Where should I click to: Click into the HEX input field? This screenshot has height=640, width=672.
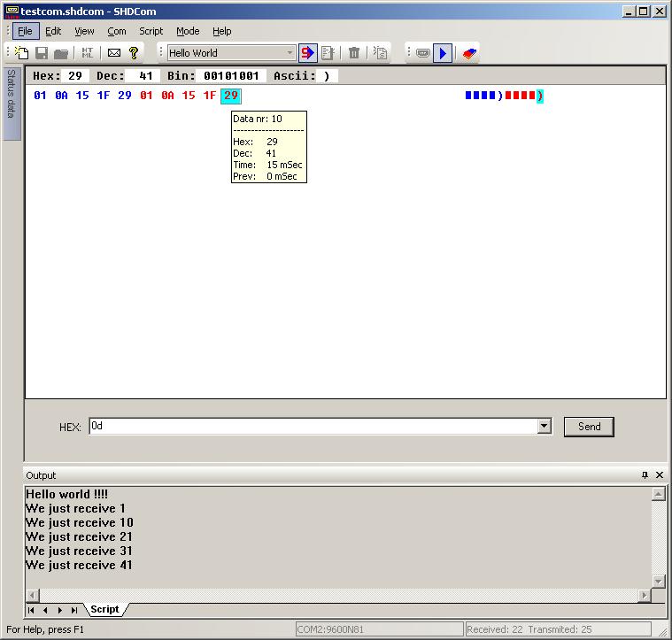click(x=313, y=427)
